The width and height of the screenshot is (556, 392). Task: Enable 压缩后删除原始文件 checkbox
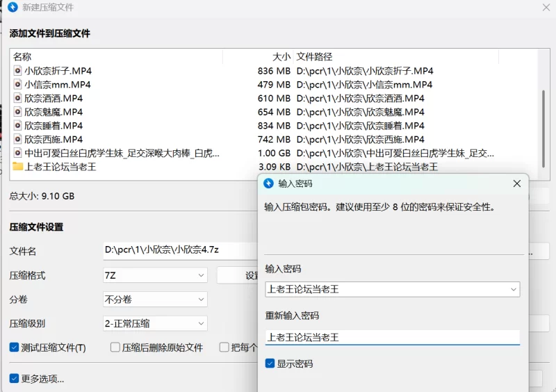click(116, 348)
